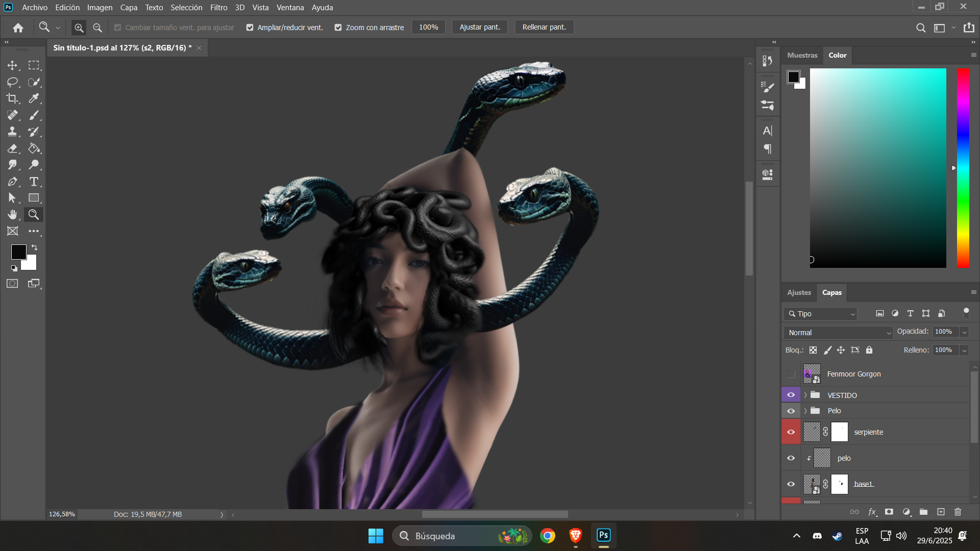This screenshot has width=980, height=551.
Task: Open the Capas panel options menu
Action: [973, 292]
